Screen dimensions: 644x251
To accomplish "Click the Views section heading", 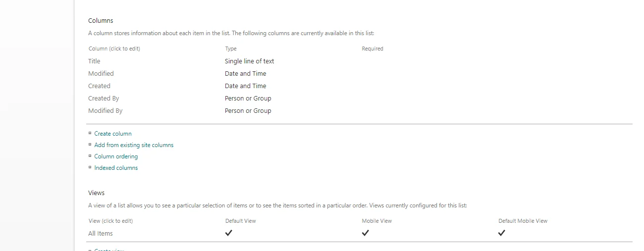I will pos(97,193).
